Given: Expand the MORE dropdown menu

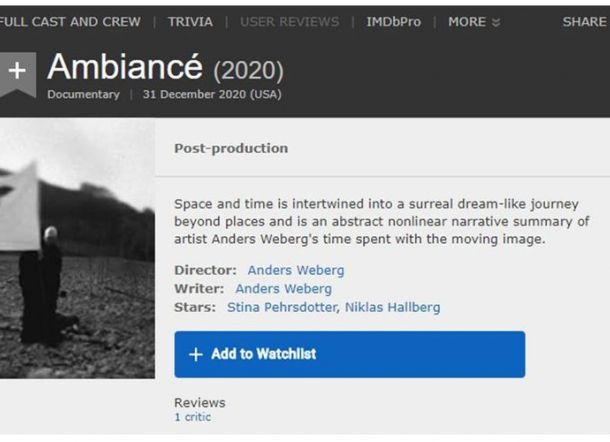Looking at the screenshot, I should click(474, 21).
